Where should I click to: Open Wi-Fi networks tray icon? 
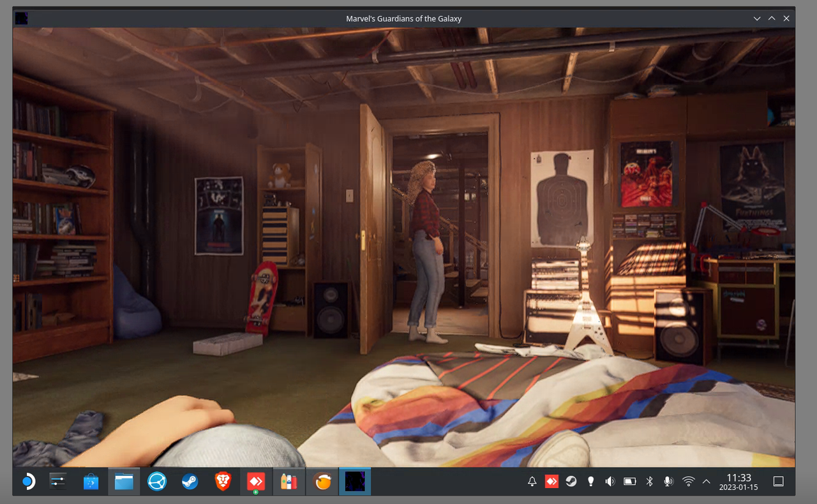point(688,482)
